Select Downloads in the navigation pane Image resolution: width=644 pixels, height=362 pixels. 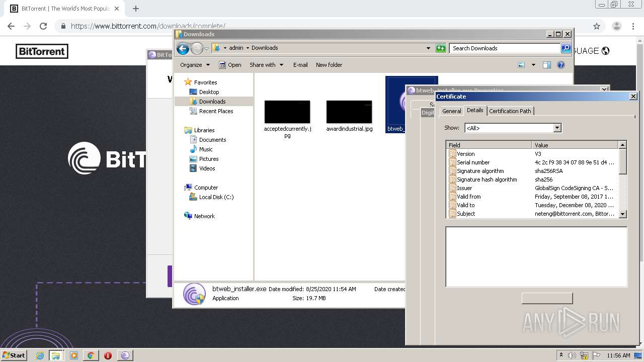pos(212,102)
